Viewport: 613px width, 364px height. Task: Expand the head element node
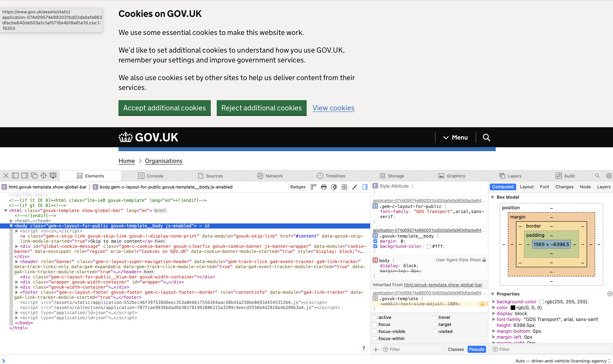click(11, 221)
